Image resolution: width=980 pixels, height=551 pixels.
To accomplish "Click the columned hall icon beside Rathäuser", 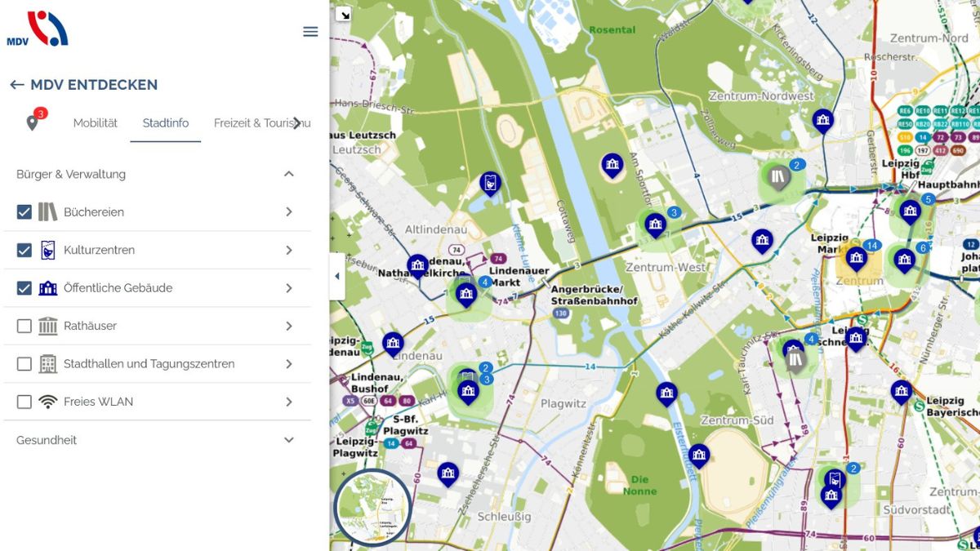I will [47, 326].
